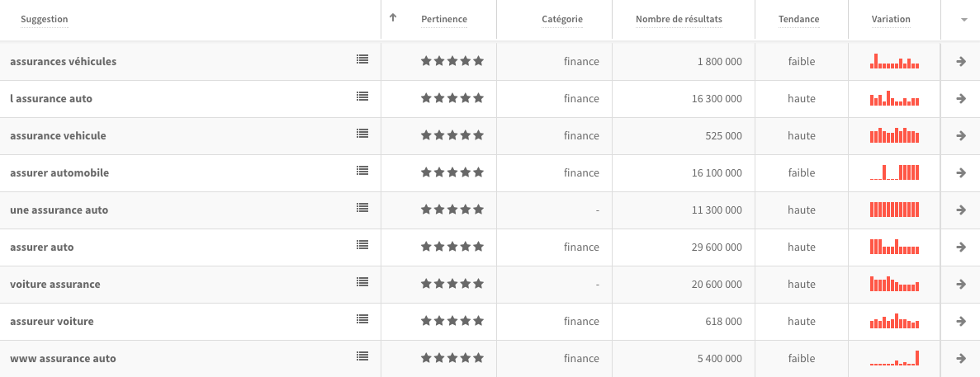Select suggestion 'assurance vehicule'
This screenshot has height=377, width=980.
tap(58, 135)
